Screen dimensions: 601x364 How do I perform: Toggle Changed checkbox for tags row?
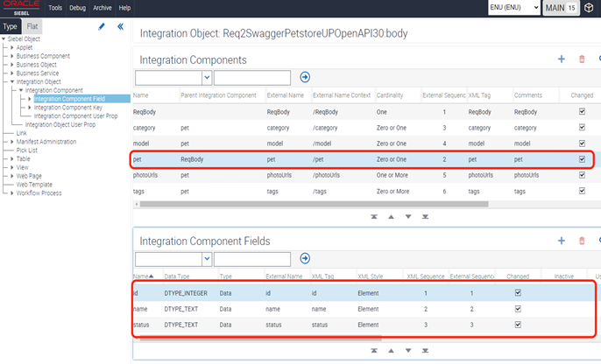pos(582,191)
